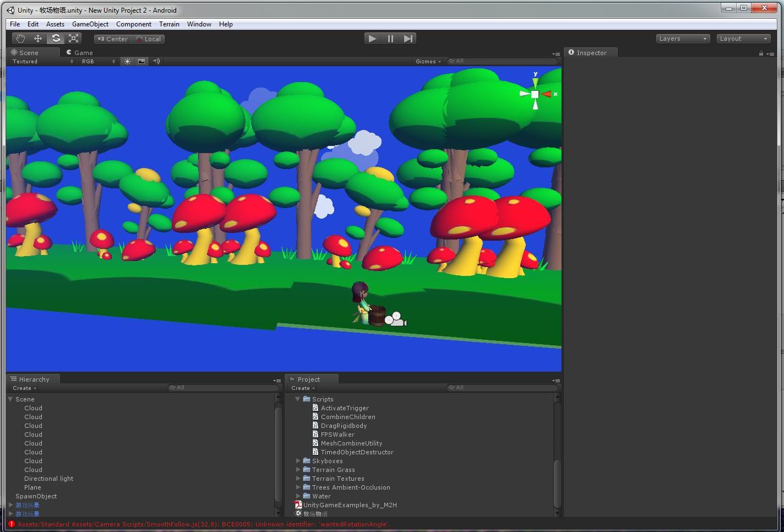
Task: Open the Terrain menu
Action: pyautogui.click(x=169, y=24)
